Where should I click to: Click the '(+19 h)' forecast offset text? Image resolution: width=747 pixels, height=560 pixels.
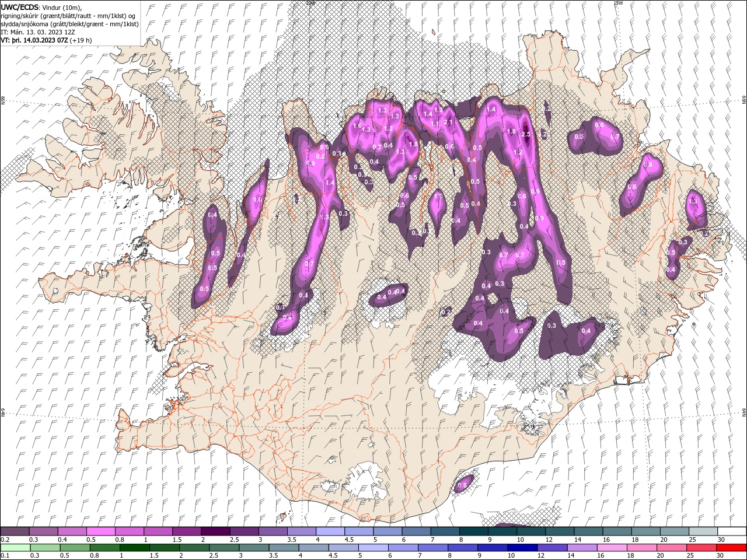pyautogui.click(x=81, y=40)
